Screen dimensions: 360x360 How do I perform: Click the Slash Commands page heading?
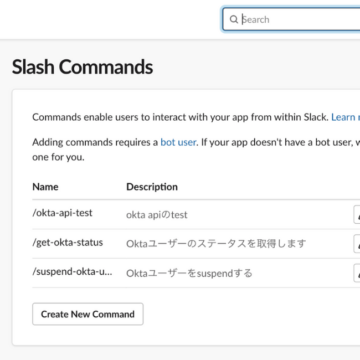click(x=83, y=67)
